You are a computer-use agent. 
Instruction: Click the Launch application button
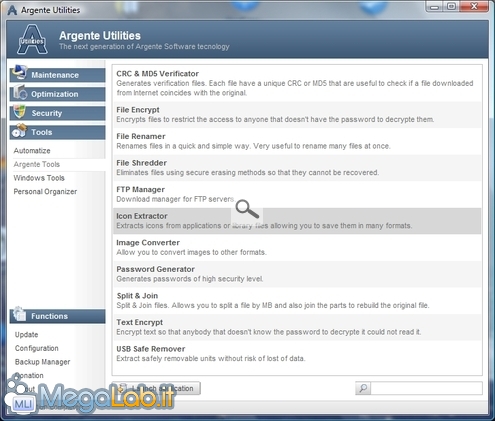[156, 388]
